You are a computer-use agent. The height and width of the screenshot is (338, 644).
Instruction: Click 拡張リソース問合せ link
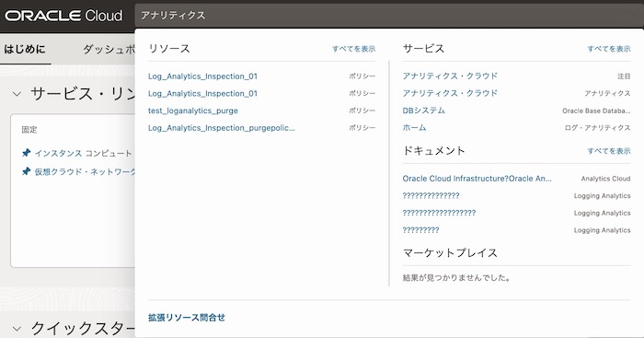(187, 318)
